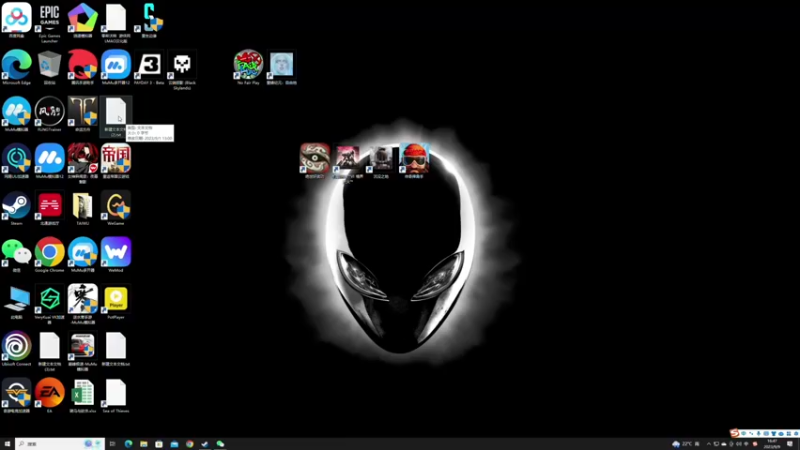800x450 pixels.
Task: Select the This PC computer icon
Action: click(x=16, y=302)
